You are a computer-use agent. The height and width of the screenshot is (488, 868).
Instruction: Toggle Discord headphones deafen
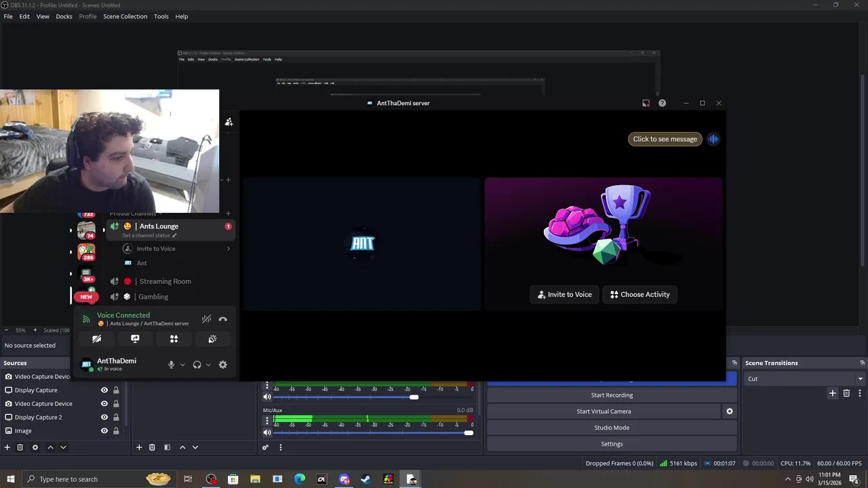tap(197, 365)
